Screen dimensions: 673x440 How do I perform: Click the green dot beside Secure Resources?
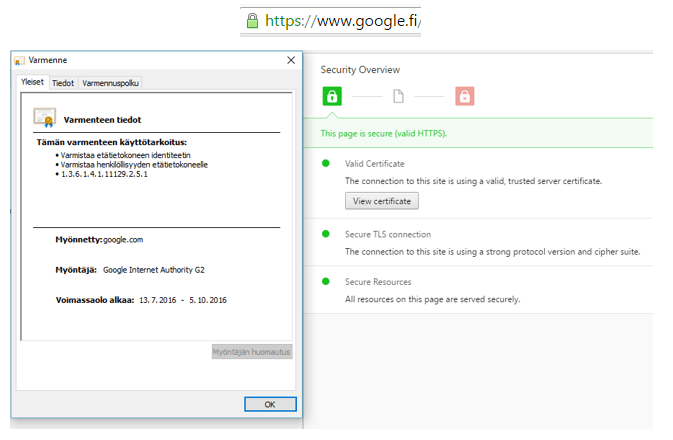pos(326,282)
